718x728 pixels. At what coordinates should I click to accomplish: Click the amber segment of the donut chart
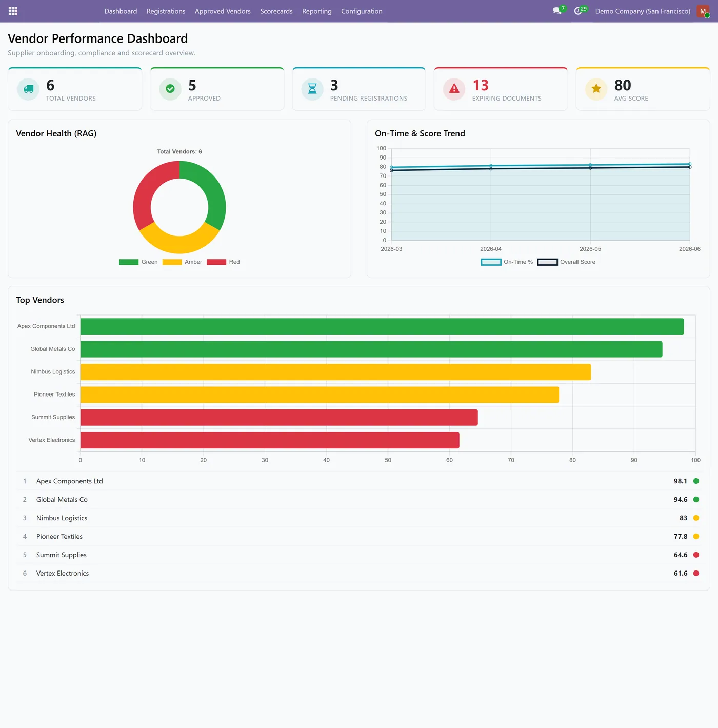coord(180,245)
